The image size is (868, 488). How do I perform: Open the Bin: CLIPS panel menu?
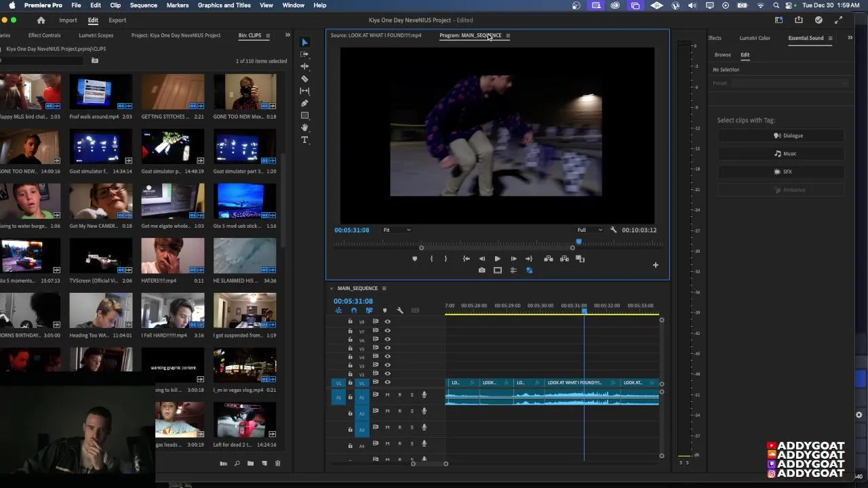(x=268, y=35)
